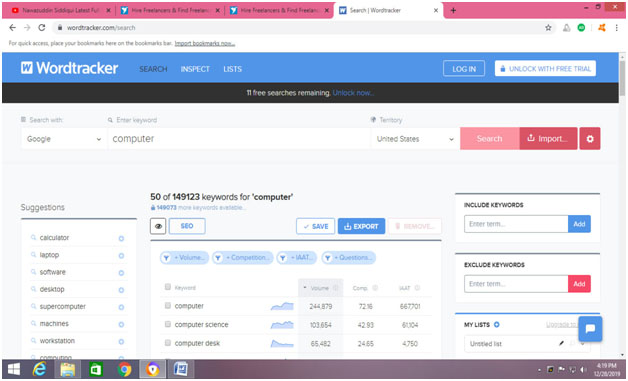Screen dimensions: 628x381
Task: Click the Import button
Action: pyautogui.click(x=548, y=139)
